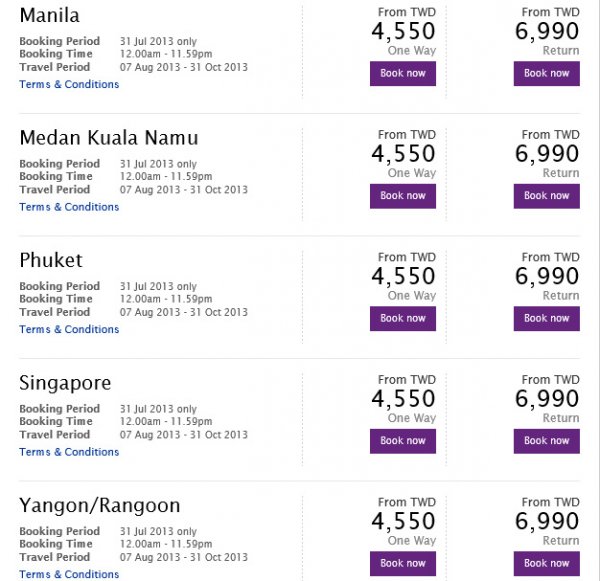Viewport: 600px width, 581px height.
Task: Open Singapore Terms & Conditions
Action: [x=69, y=452]
